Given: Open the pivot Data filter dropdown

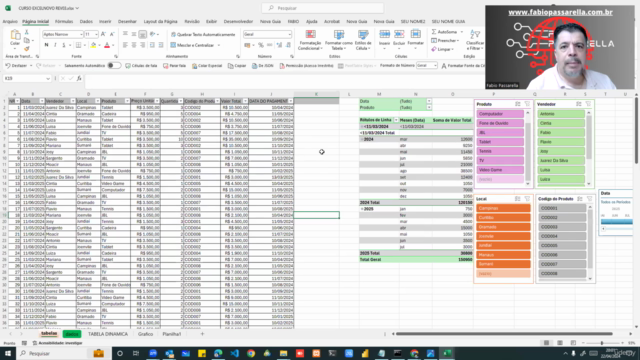Looking at the screenshot, I should pos(429,101).
